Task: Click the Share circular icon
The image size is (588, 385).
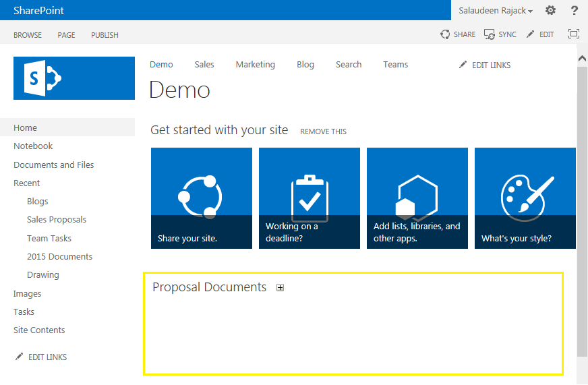Action: [x=445, y=34]
